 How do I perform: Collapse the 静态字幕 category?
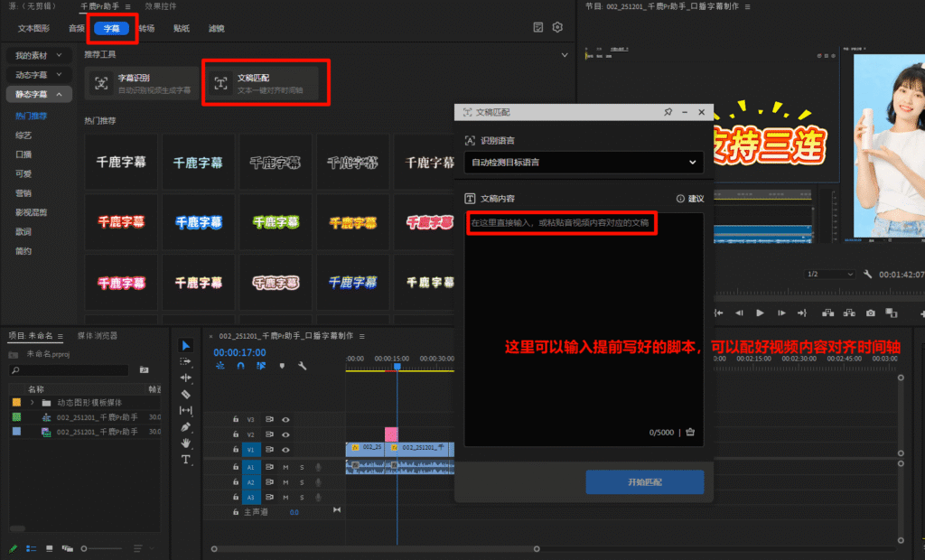pyautogui.click(x=39, y=95)
